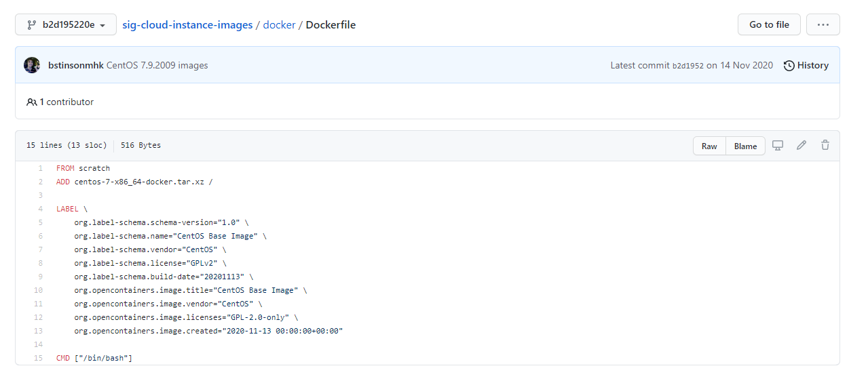Click the LABEL keyword line
868x383 pixels.
tap(72, 209)
